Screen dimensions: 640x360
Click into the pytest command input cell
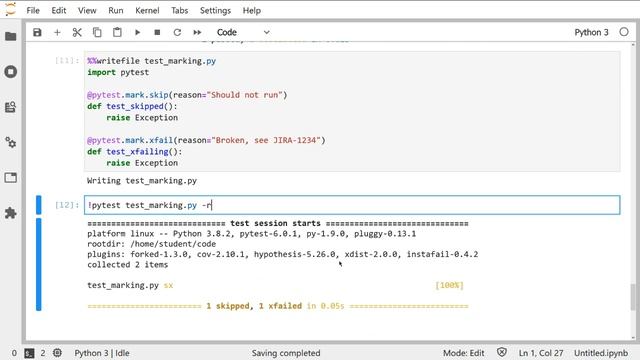[x=352, y=205]
